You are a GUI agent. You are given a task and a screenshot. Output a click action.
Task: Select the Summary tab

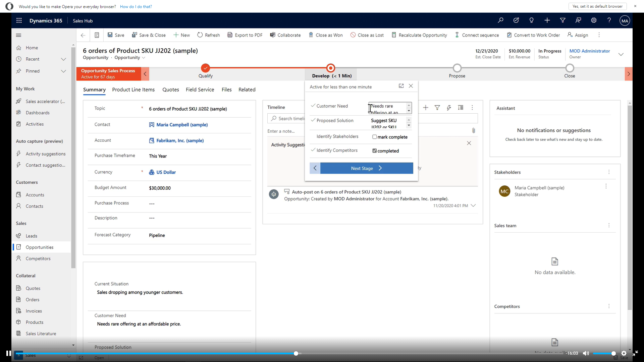[94, 90]
